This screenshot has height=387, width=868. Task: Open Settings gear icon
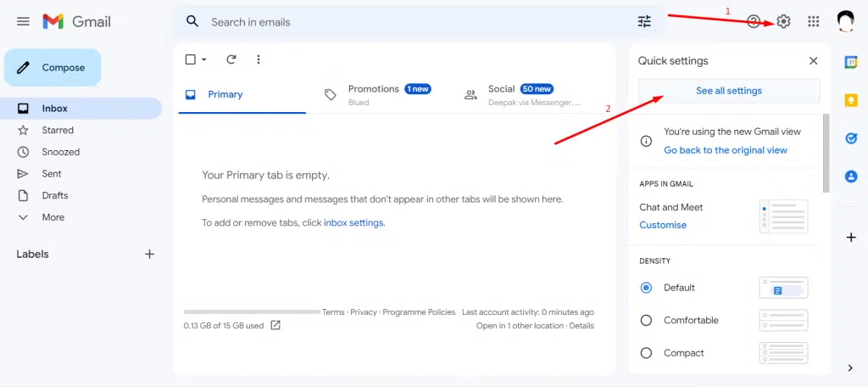click(x=783, y=21)
